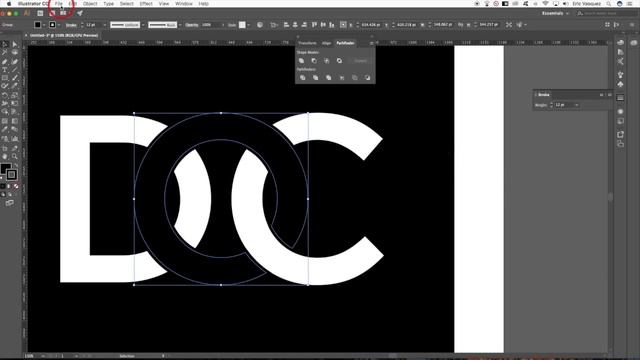Switch to the Transform tab
The width and height of the screenshot is (640, 360).
coord(307,43)
